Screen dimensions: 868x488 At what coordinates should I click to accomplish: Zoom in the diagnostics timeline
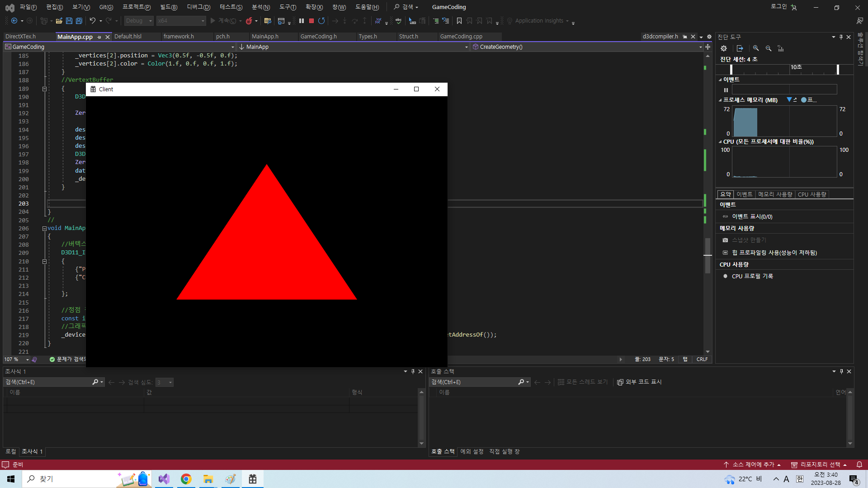click(756, 48)
